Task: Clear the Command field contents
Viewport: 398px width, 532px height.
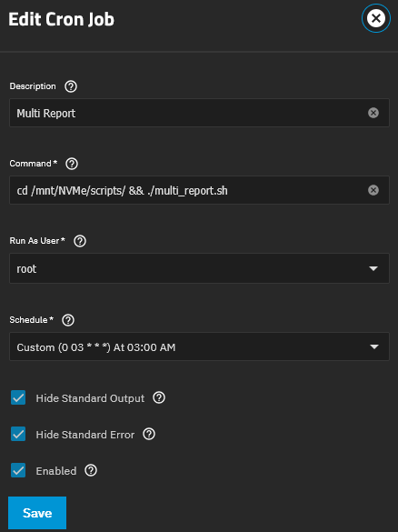Action: click(x=373, y=190)
